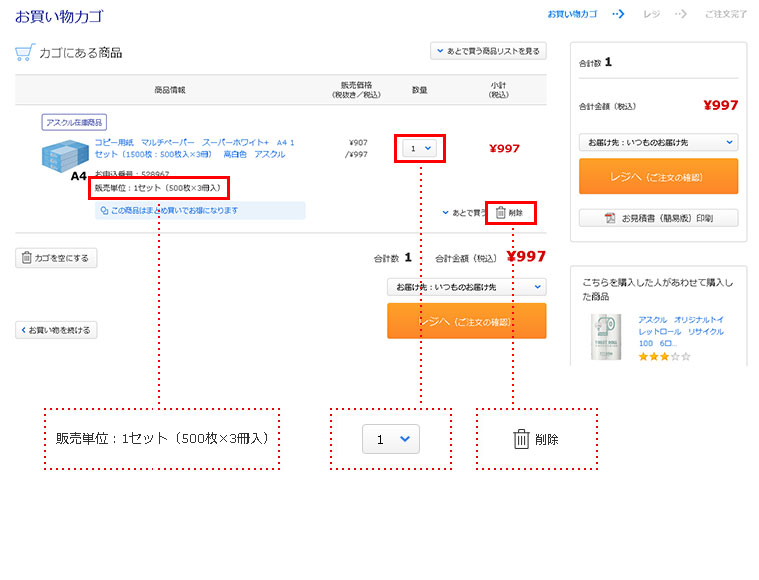Click the trash icon to delete the item
The image size is (759, 580).
click(x=501, y=212)
